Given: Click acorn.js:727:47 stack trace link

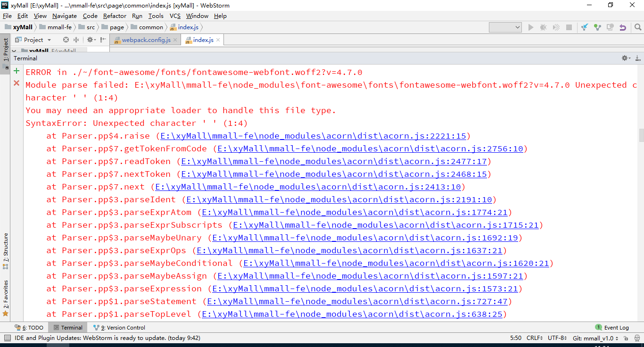Looking at the screenshot, I should click(357, 301).
